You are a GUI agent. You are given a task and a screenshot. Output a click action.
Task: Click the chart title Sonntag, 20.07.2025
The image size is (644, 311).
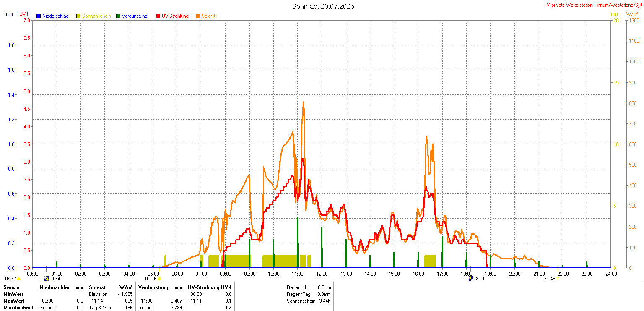pos(323,6)
